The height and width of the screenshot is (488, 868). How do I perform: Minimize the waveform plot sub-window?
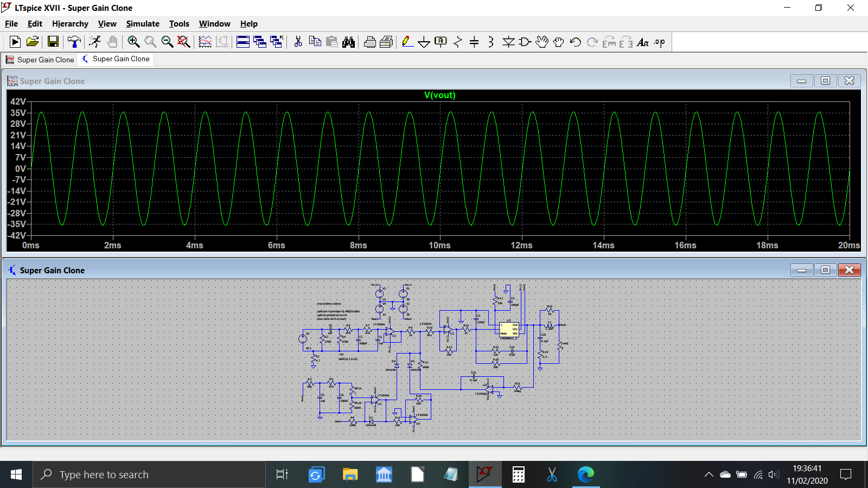[801, 81]
